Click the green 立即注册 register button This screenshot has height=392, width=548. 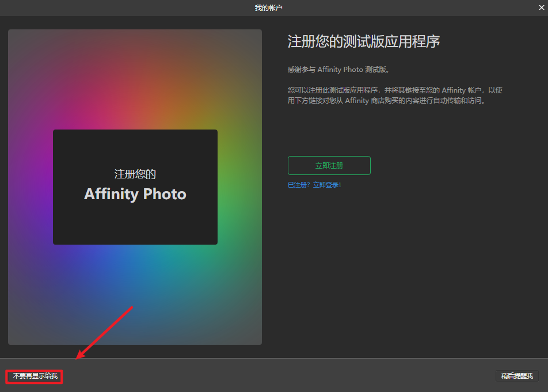pos(329,166)
